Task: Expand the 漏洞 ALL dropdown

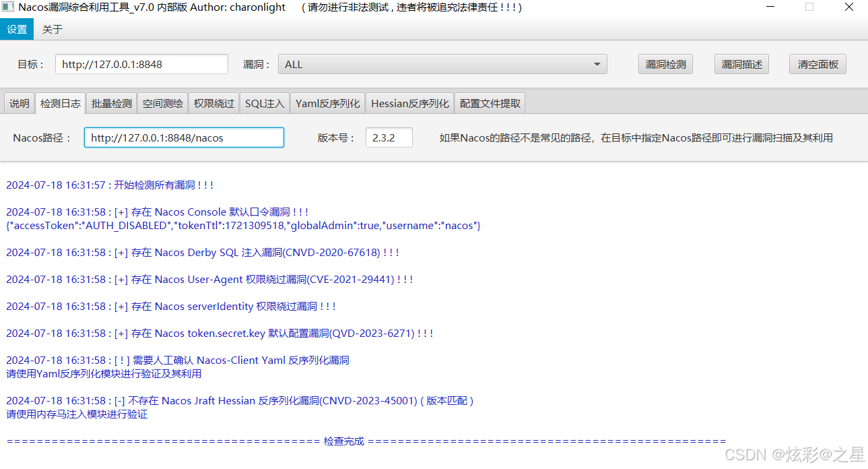Action: [442, 65]
